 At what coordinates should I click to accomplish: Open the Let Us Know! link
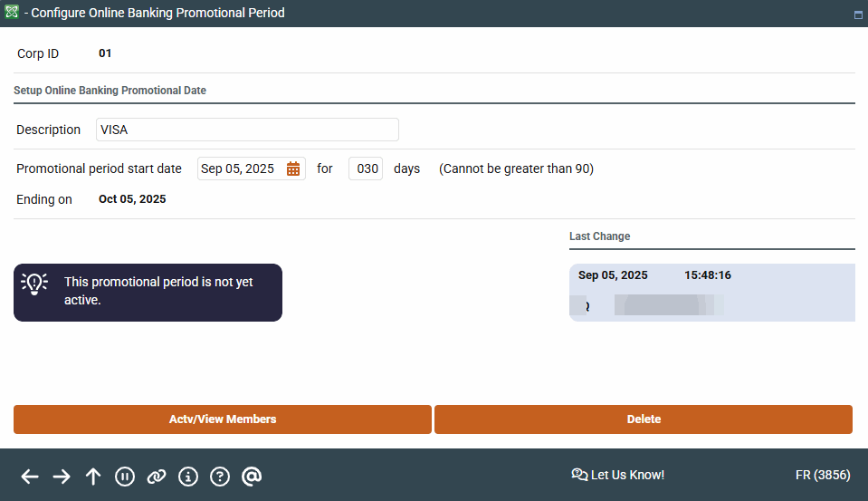(618, 475)
